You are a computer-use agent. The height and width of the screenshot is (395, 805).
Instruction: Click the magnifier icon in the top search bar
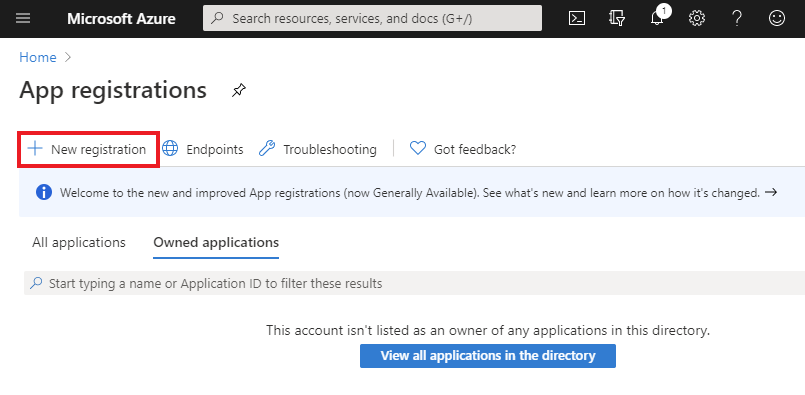pyautogui.click(x=218, y=18)
